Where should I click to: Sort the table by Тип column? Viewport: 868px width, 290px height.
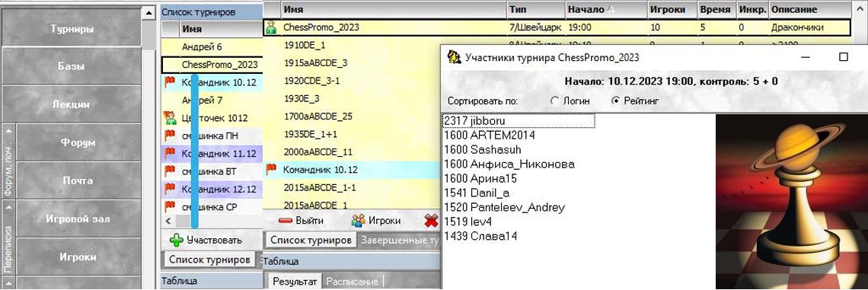point(536,9)
